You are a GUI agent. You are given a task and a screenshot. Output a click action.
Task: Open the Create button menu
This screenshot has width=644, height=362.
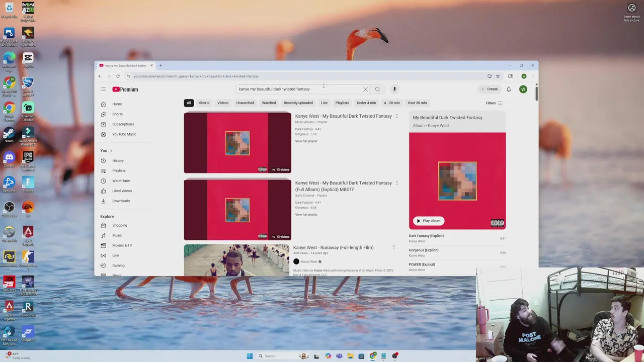[x=489, y=89]
